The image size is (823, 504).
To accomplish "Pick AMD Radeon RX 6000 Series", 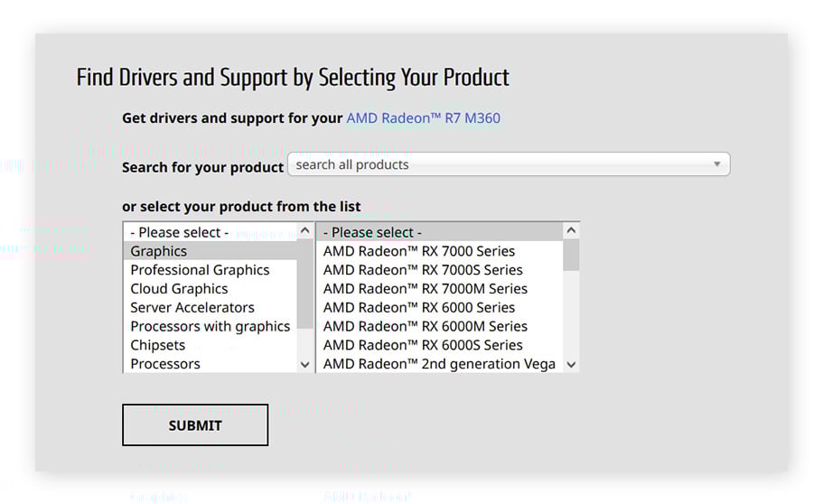I will click(419, 308).
